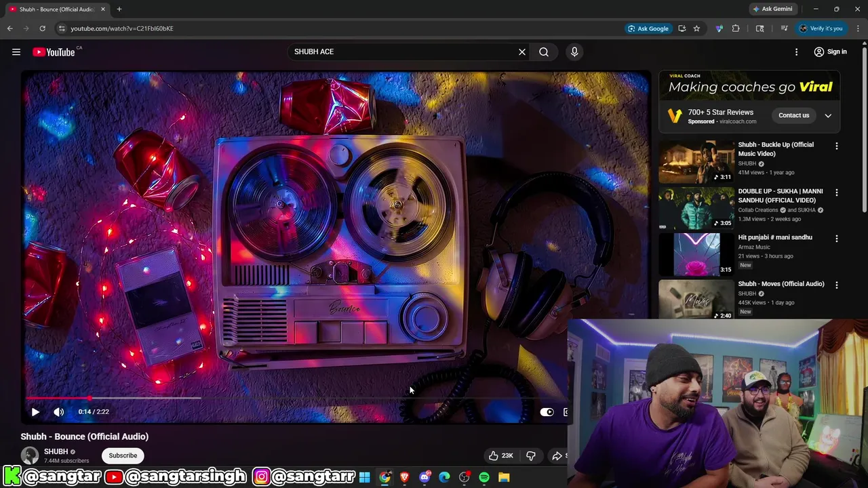The height and width of the screenshot is (488, 868).
Task: Open the Viral Coach banner ad
Action: click(x=749, y=85)
